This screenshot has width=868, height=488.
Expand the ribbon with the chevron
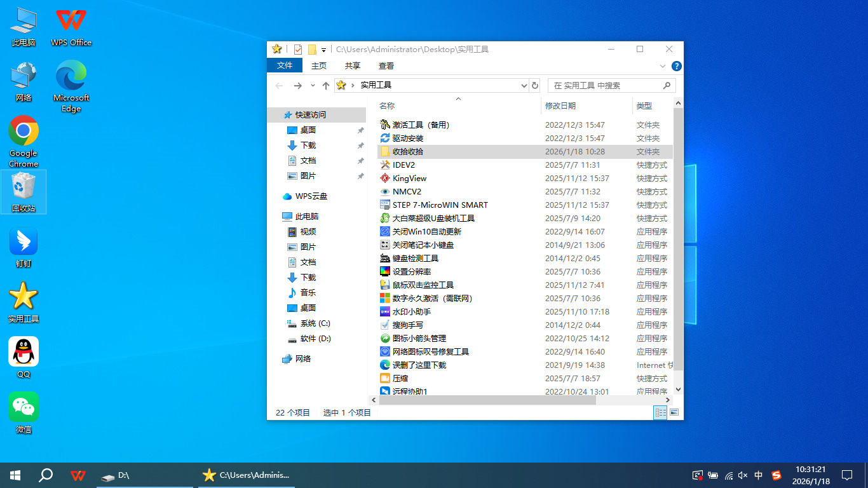pos(663,66)
